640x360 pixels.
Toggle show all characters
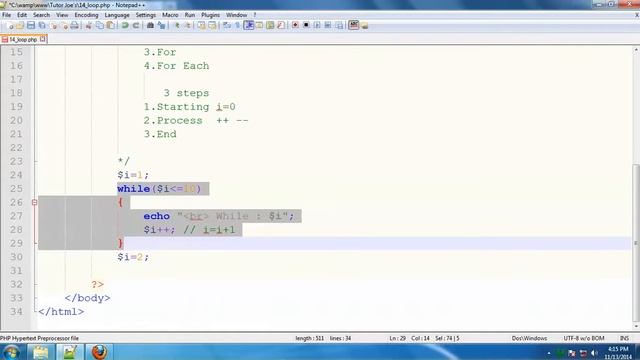(x=238, y=25)
